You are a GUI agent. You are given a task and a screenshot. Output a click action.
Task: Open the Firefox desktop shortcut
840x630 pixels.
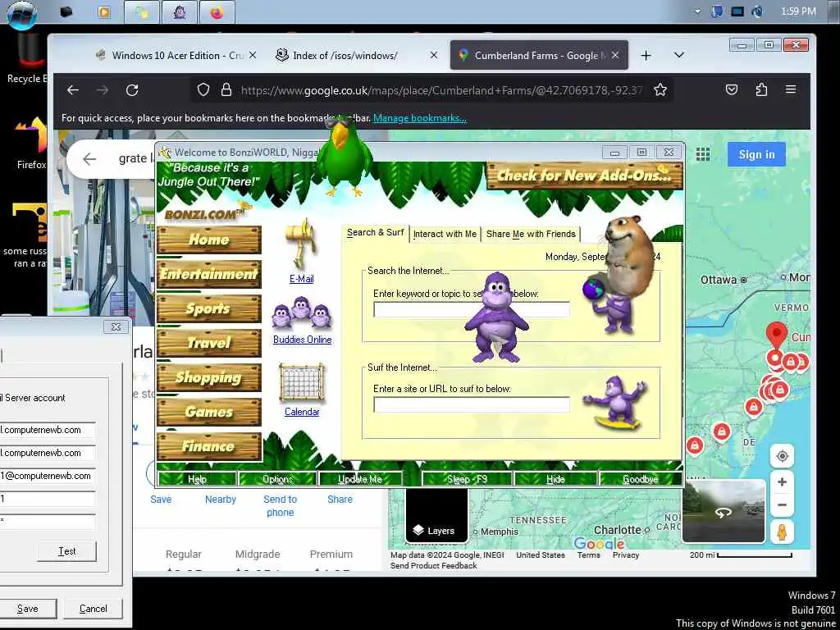[x=31, y=144]
